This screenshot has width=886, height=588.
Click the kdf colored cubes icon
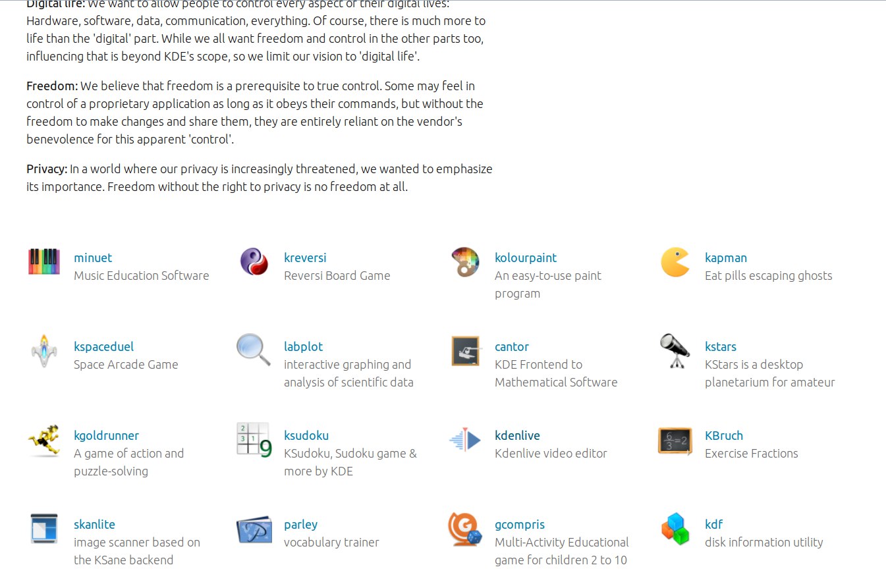pyautogui.click(x=675, y=529)
